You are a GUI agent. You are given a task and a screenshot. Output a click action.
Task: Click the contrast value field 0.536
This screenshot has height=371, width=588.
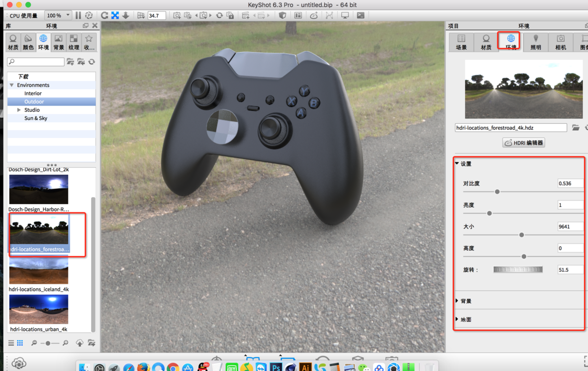click(570, 183)
